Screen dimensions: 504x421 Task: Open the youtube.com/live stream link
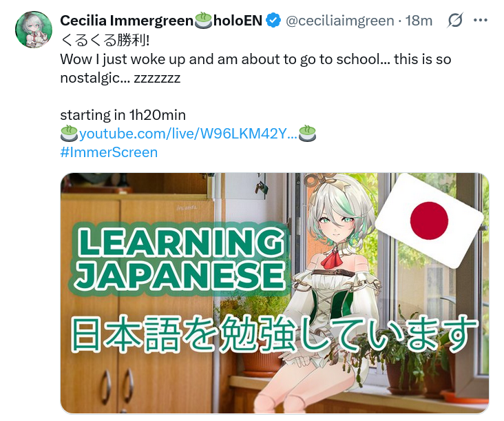(x=188, y=134)
